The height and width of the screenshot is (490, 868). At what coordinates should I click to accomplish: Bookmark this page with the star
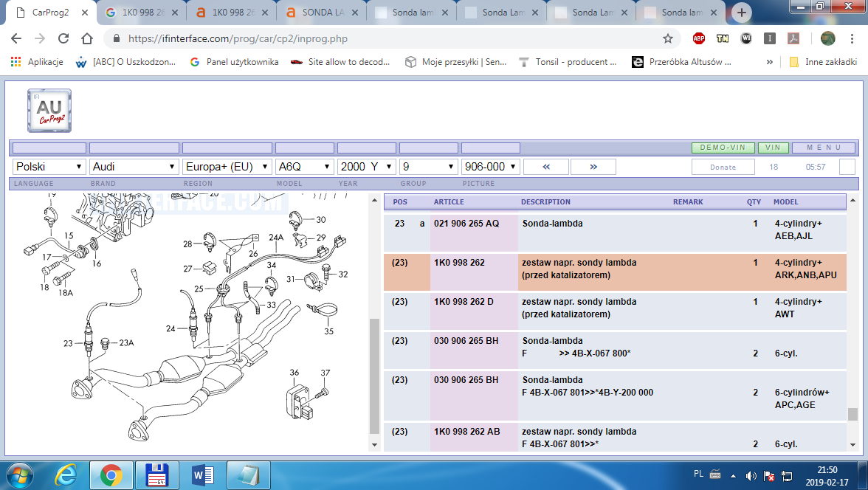point(667,38)
